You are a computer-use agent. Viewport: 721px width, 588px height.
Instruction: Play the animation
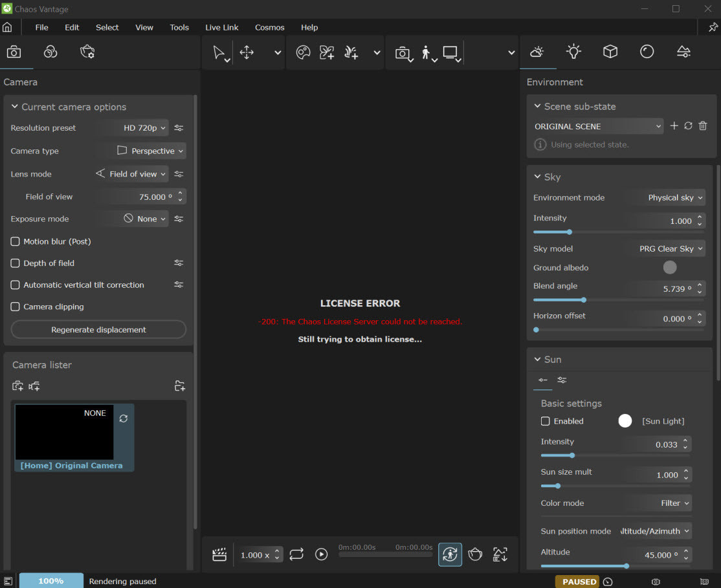322,554
